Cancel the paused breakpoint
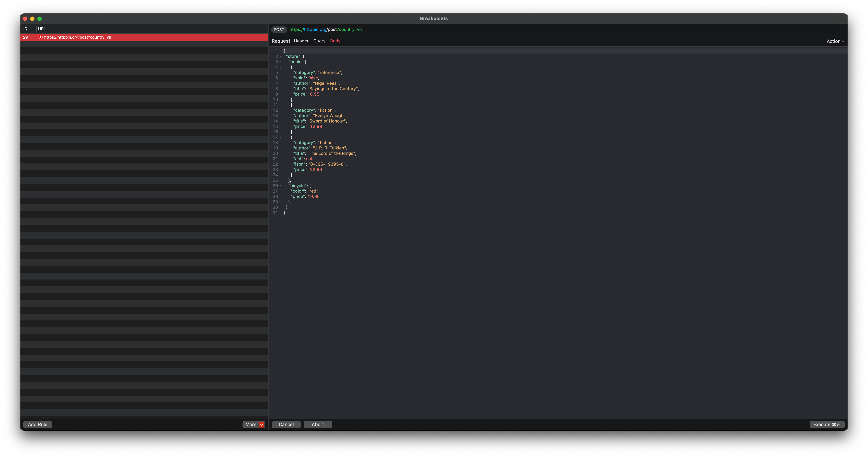Screen dimensions: 868x457 pyautogui.click(x=286, y=424)
